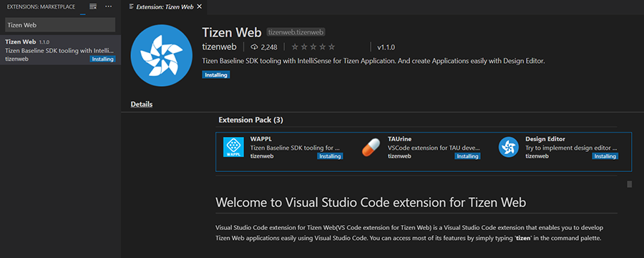The height and width of the screenshot is (258, 644).
Task: Click the v1.1.0 version label
Action: click(386, 47)
